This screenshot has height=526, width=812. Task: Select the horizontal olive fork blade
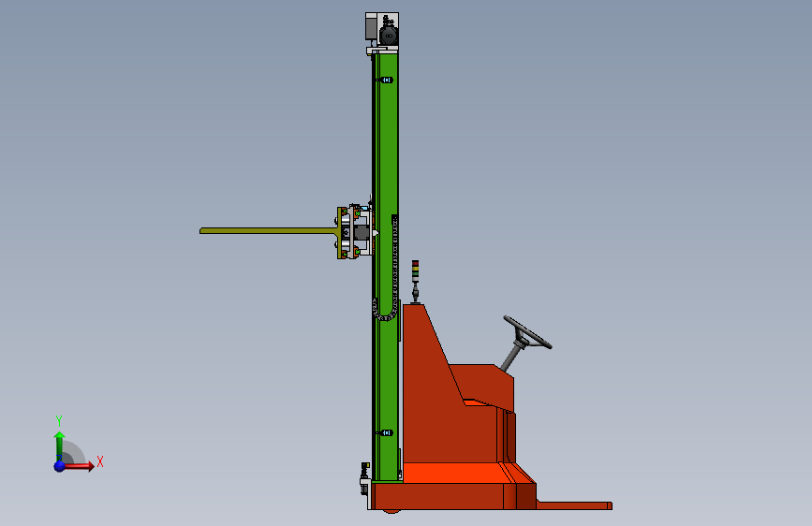(268, 231)
